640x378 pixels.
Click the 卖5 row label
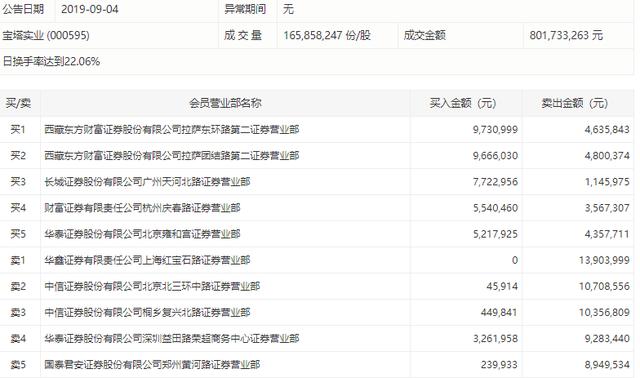tap(18, 365)
